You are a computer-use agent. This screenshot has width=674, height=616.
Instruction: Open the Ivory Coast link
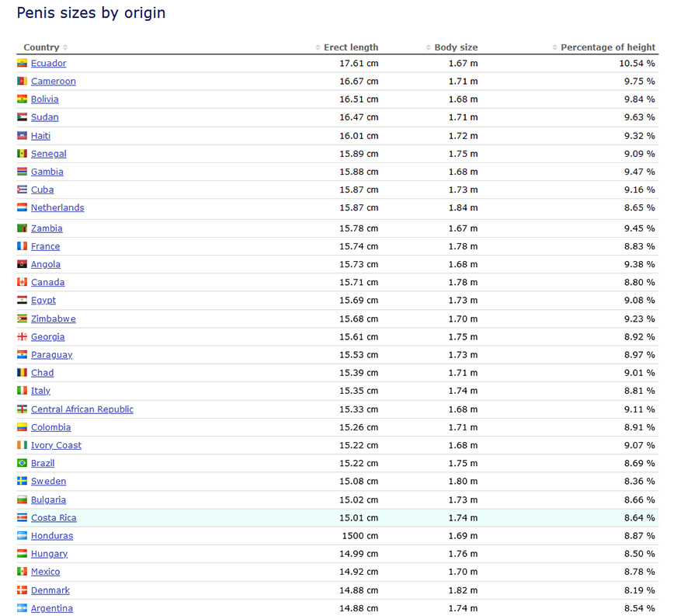[56, 445]
